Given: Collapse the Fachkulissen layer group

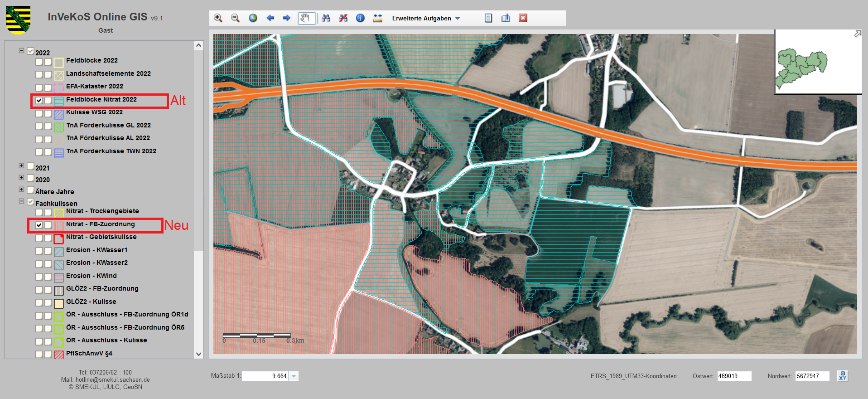Looking at the screenshot, I should (21, 201).
